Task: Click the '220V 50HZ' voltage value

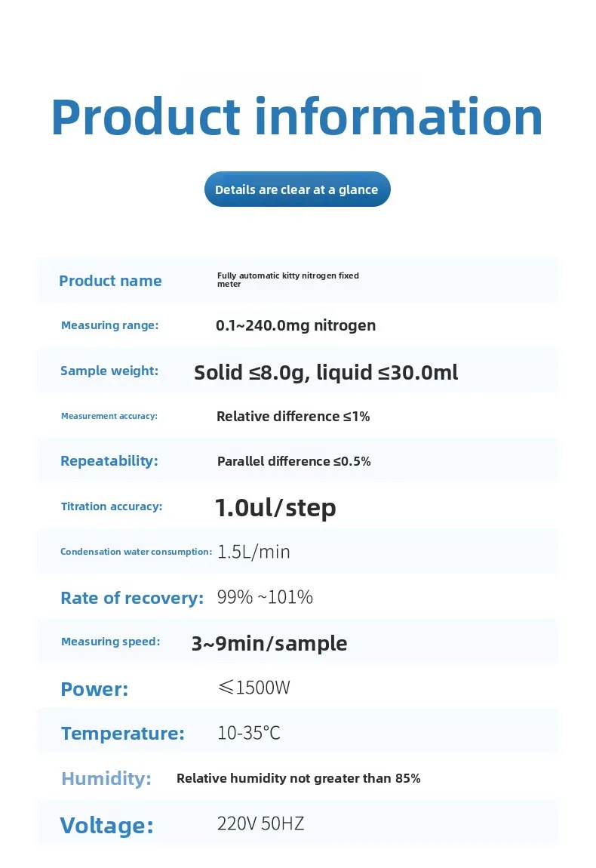Action: [x=260, y=823]
